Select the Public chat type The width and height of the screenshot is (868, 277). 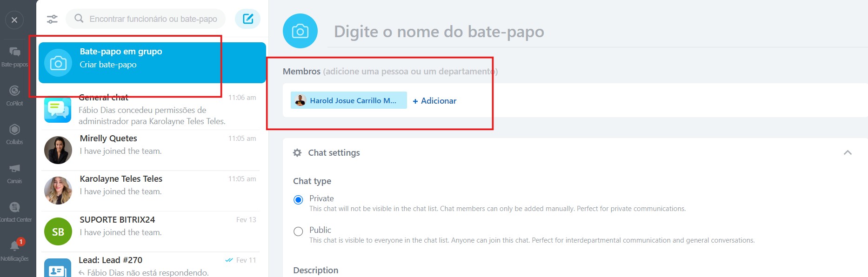click(x=298, y=231)
